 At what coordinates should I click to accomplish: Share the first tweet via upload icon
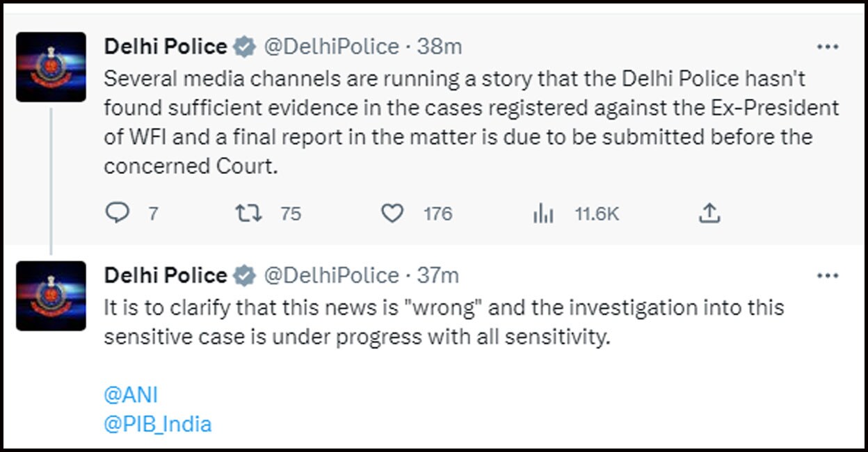click(709, 213)
